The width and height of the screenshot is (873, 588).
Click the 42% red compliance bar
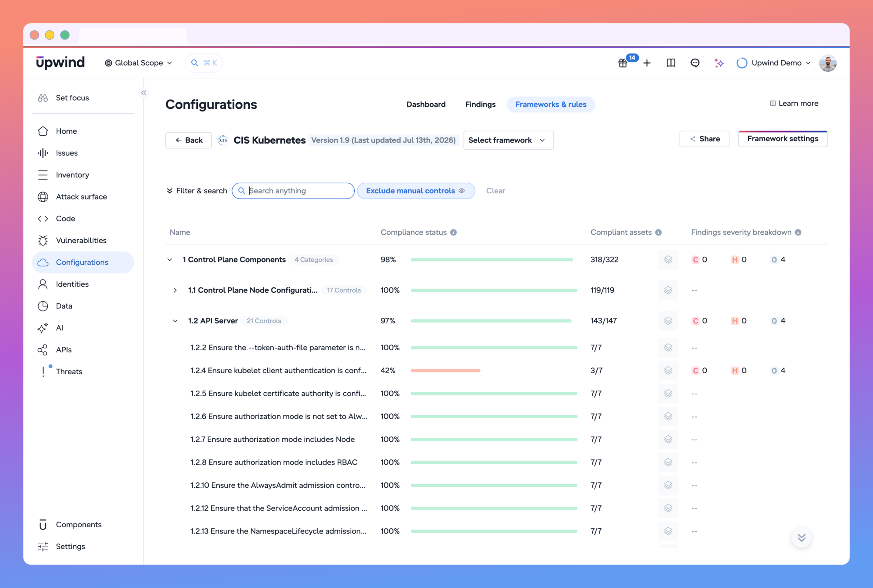coord(445,371)
